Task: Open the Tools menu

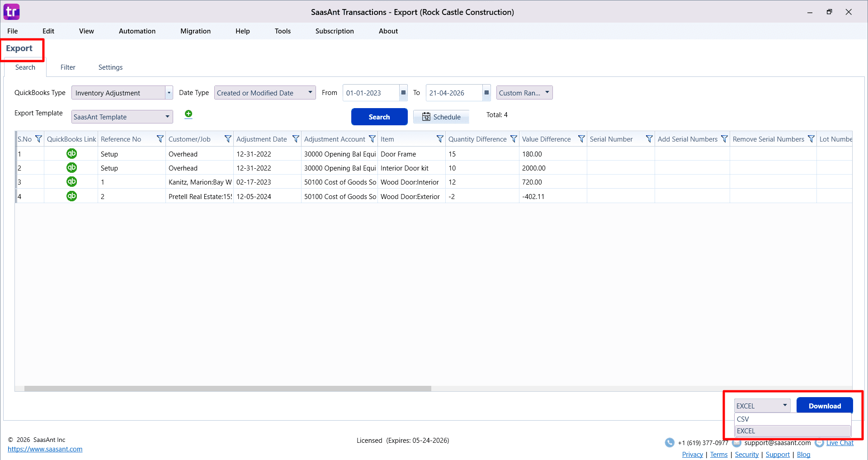Action: pos(283,31)
